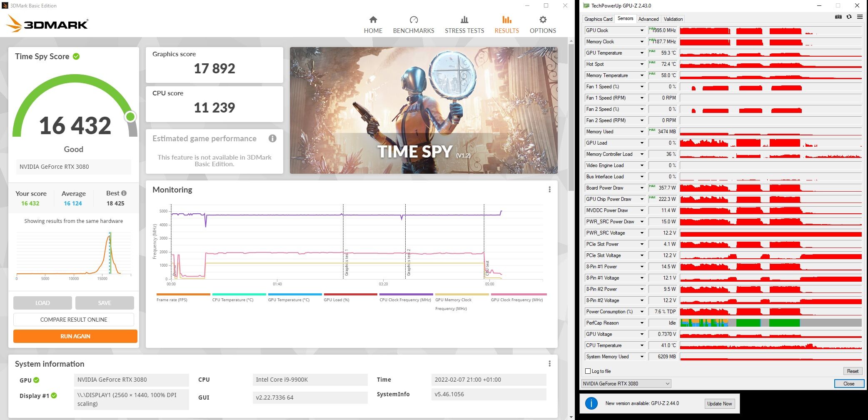Open the GPU-Z hamburger menu

pyautogui.click(x=860, y=17)
